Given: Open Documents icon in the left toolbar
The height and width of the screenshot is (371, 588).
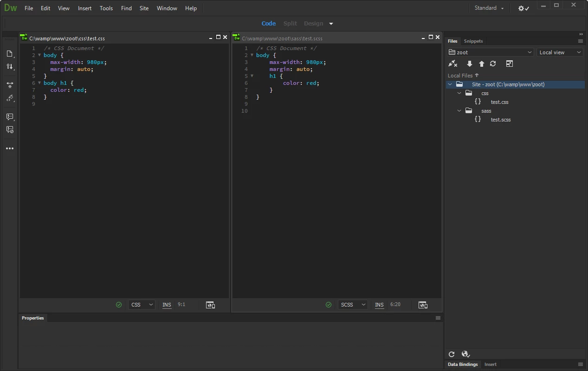Looking at the screenshot, I should [10, 54].
